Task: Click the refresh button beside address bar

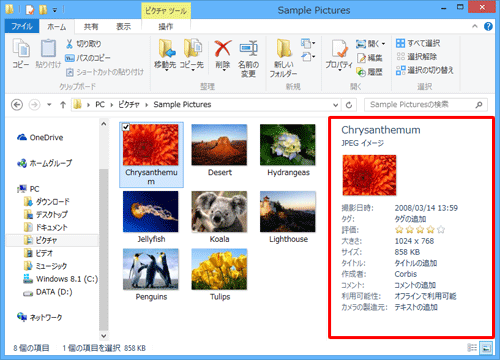Action: [x=349, y=105]
